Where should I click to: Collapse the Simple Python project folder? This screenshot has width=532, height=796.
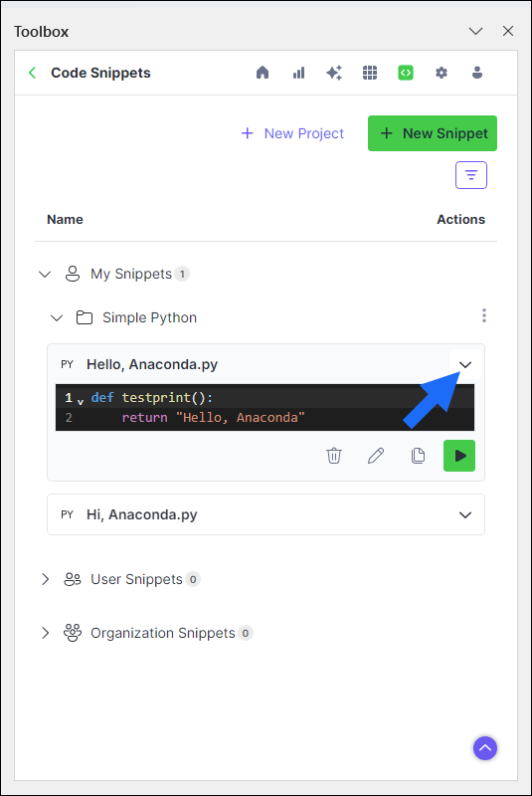click(57, 317)
